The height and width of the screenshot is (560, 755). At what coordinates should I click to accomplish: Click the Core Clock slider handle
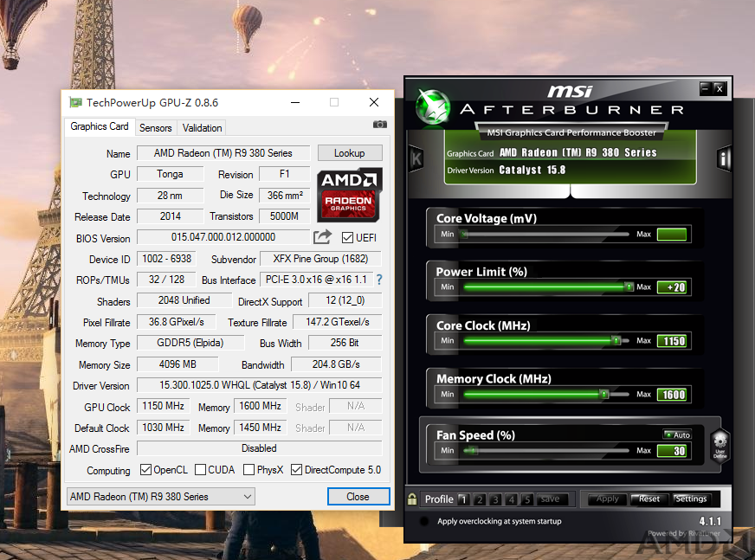point(616,340)
